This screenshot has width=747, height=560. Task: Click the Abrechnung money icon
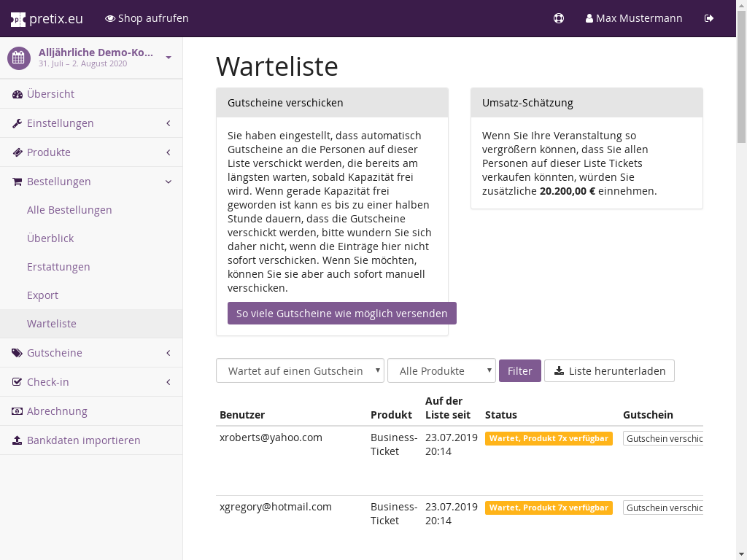click(x=18, y=411)
